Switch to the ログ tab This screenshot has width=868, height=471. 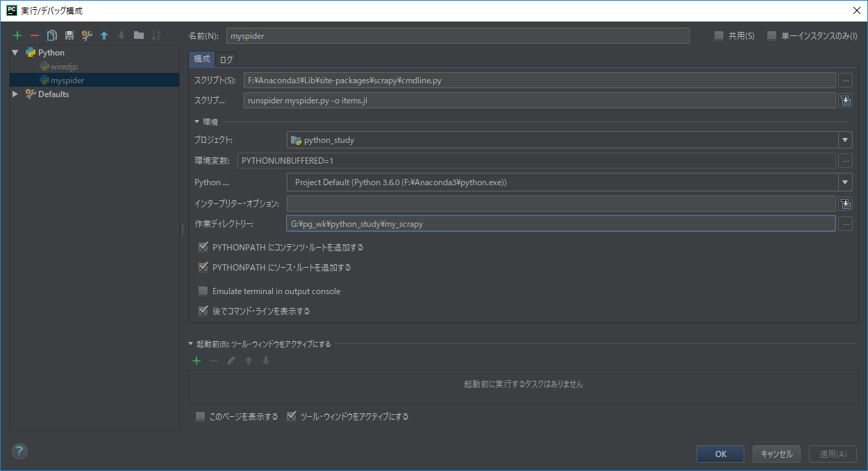225,59
